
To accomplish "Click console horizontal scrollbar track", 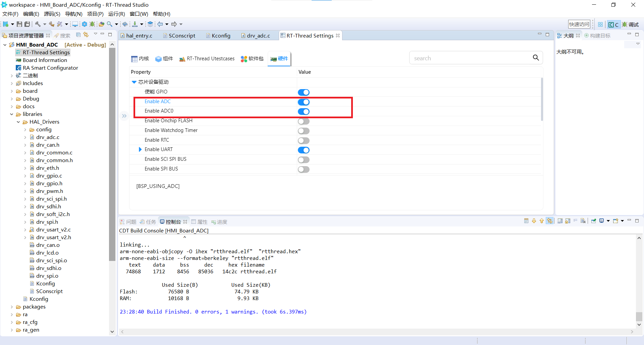I will point(377,332).
